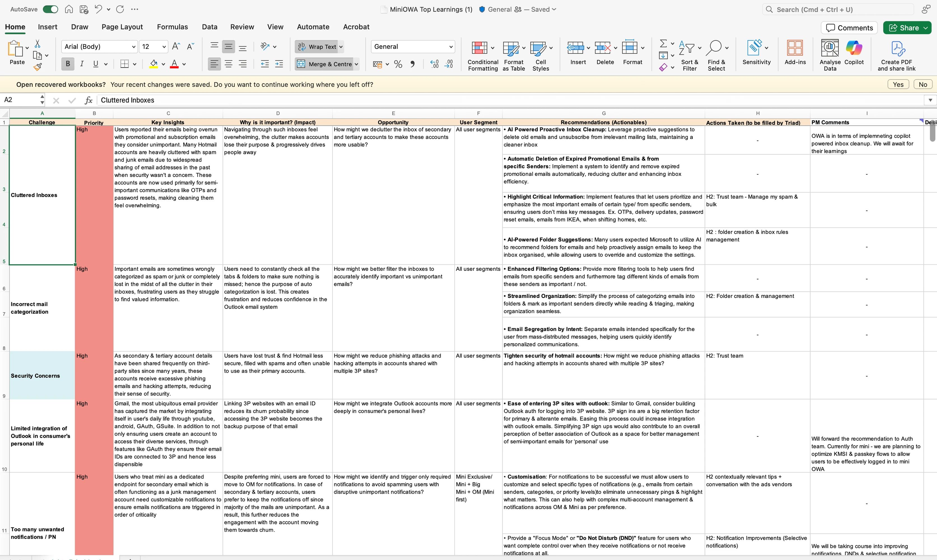937x560 pixels.
Task: Click the Font Colour red A swatch
Action: tap(174, 64)
